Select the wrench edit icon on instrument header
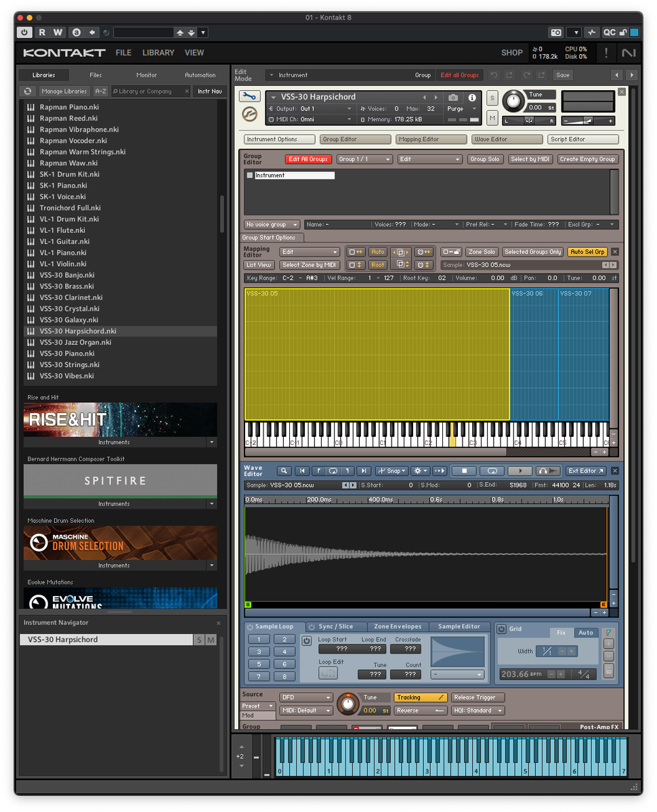The image size is (657, 812). coord(249,97)
